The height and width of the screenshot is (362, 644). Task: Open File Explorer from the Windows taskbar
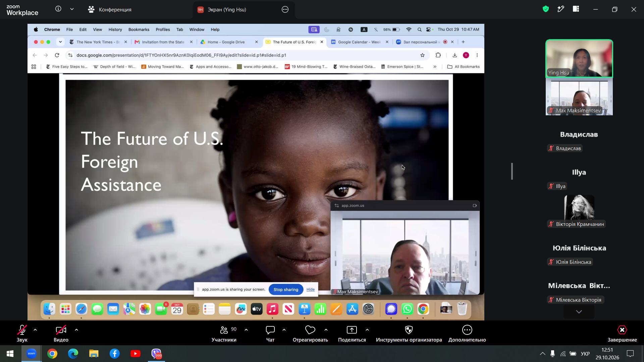click(x=94, y=354)
